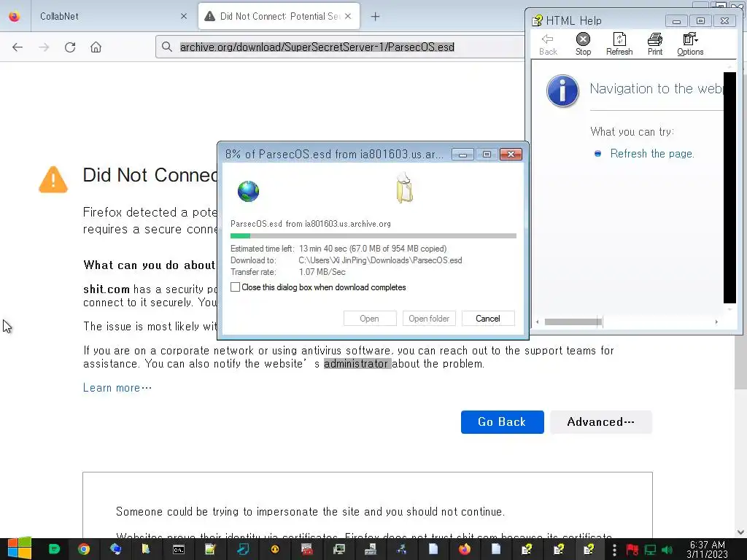
Task: Click the Firefox forward arrow
Action: pyautogui.click(x=44, y=47)
